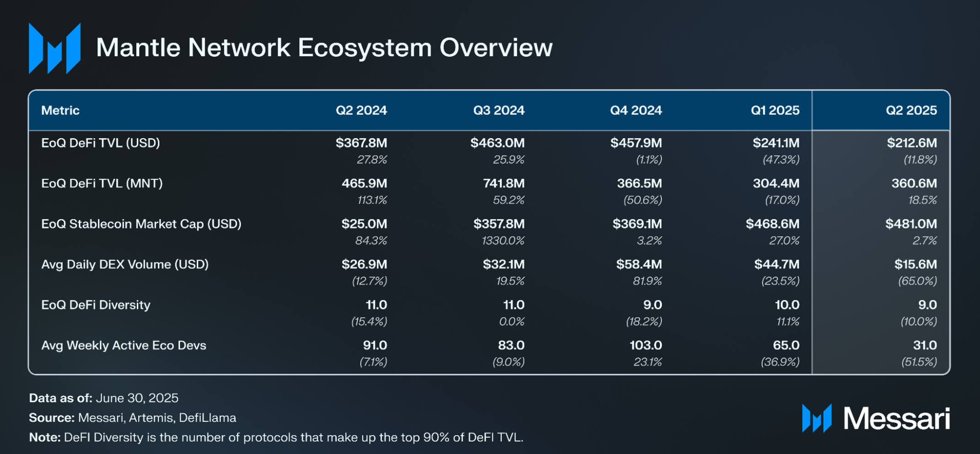Click the 31.0 developers value
The height and width of the screenshot is (454, 980).
coord(925,346)
